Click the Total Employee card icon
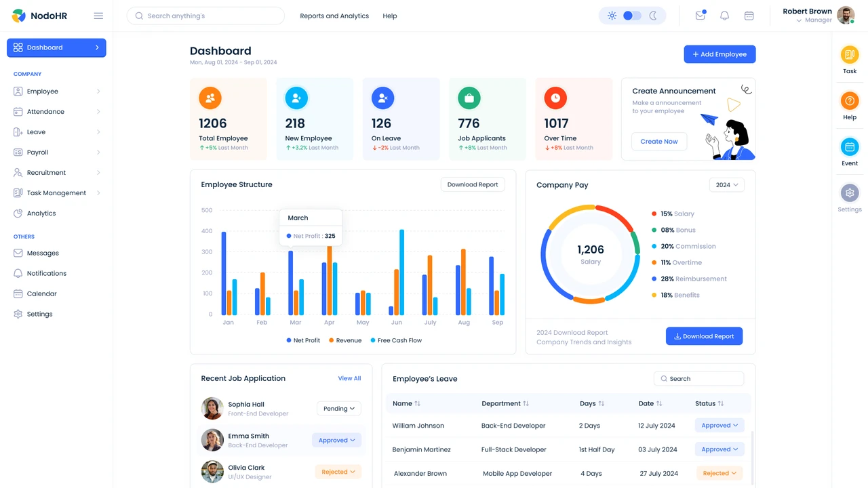Image resolution: width=868 pixels, height=488 pixels. pyautogui.click(x=210, y=98)
